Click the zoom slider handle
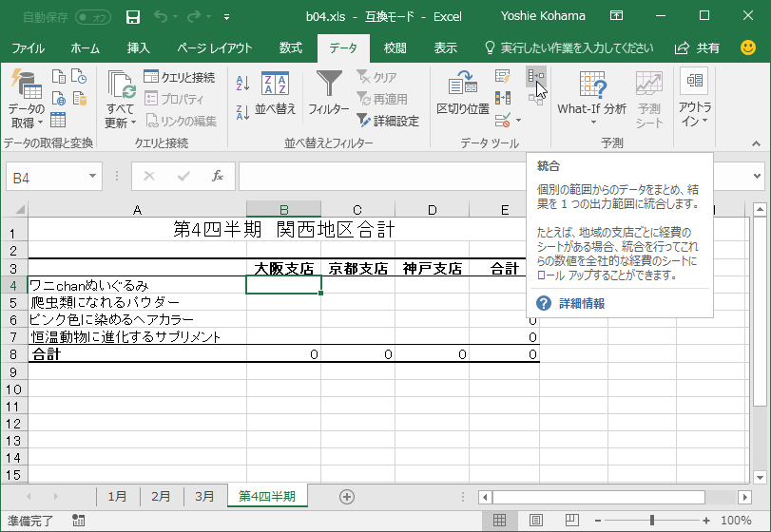The width and height of the screenshot is (771, 532). (x=651, y=520)
